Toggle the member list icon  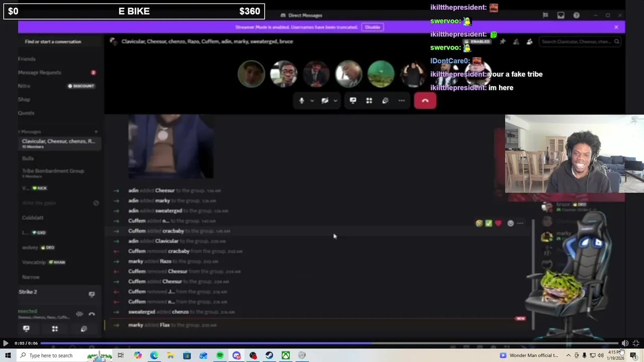pos(529,42)
